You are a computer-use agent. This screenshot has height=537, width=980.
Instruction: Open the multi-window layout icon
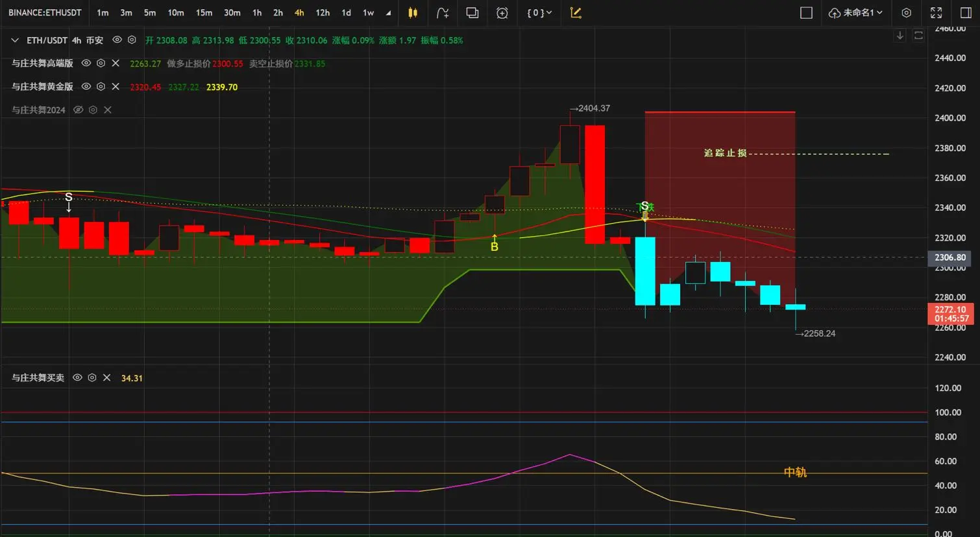[472, 13]
